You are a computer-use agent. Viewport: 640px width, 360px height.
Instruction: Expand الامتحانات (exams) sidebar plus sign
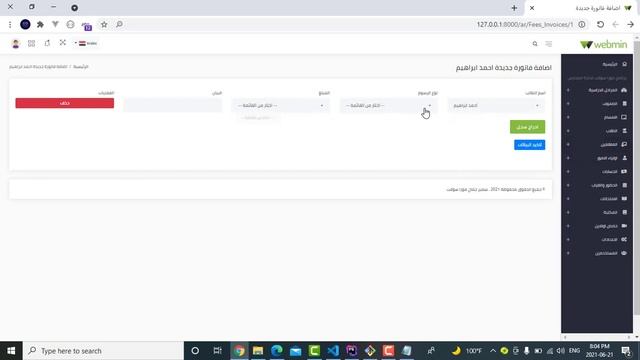pos(568,199)
